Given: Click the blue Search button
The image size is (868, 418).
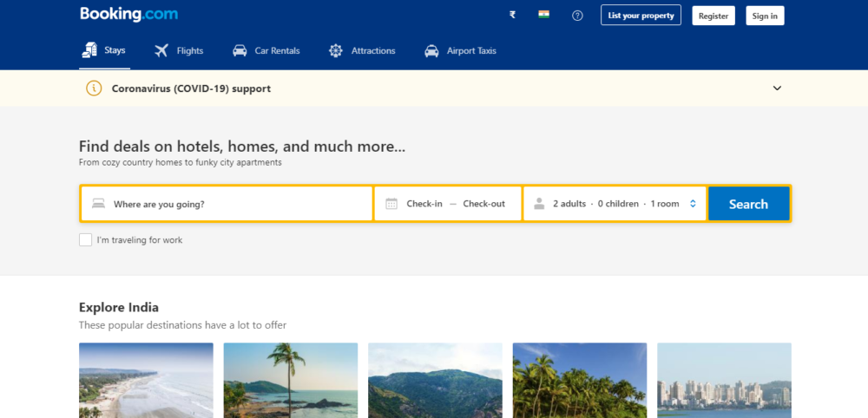Looking at the screenshot, I should click(748, 204).
